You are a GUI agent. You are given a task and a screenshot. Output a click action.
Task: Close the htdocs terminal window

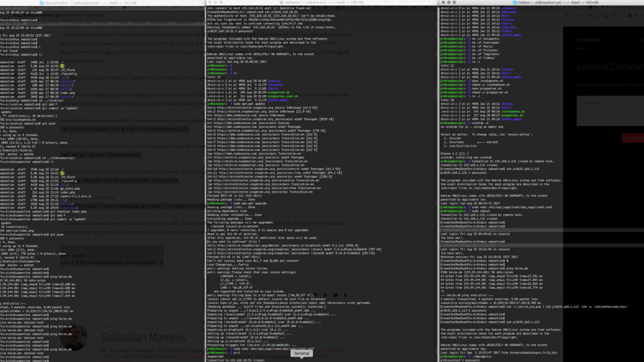coord(443,2)
